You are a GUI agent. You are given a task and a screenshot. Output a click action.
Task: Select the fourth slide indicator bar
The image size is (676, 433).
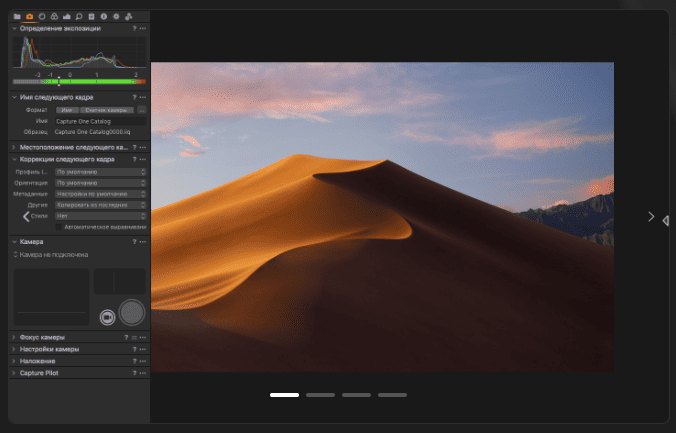coord(392,395)
